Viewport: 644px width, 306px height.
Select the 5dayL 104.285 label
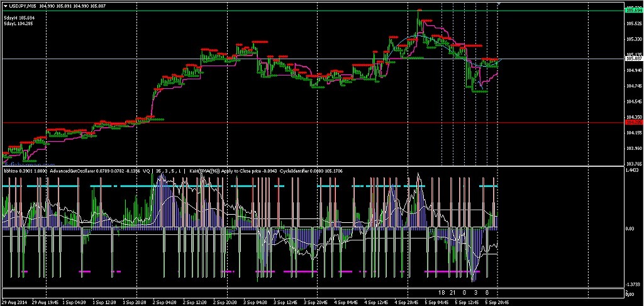(19, 24)
